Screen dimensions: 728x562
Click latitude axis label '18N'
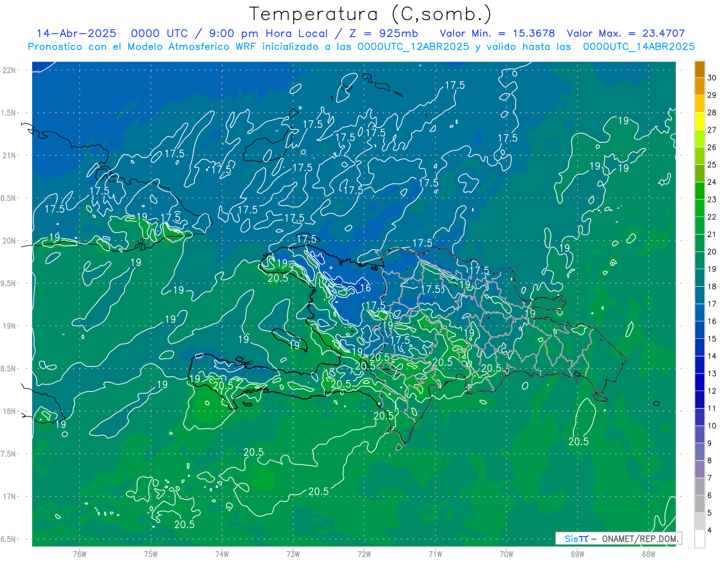(x=10, y=411)
